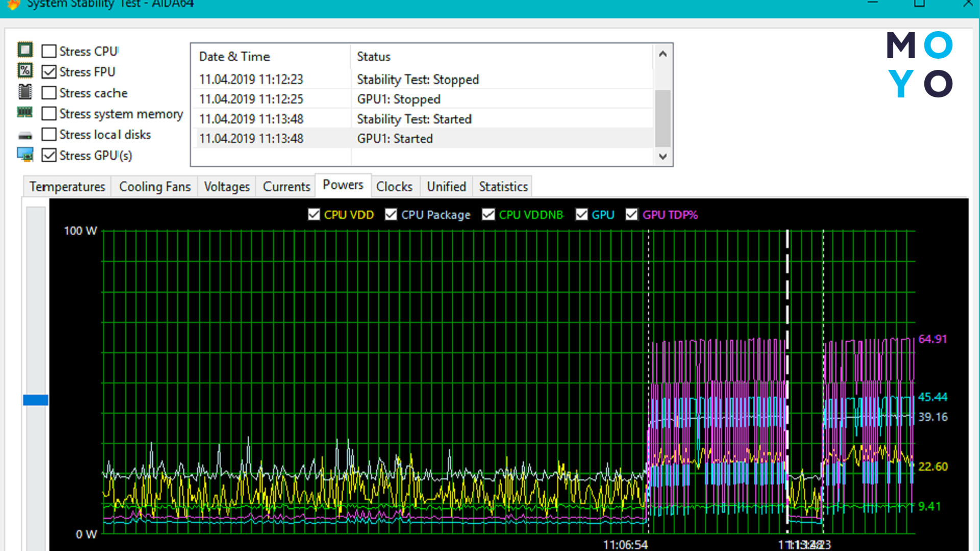Screen dimensions: 980x551
Task: Click the green system memory RAM icon
Action: click(x=25, y=112)
